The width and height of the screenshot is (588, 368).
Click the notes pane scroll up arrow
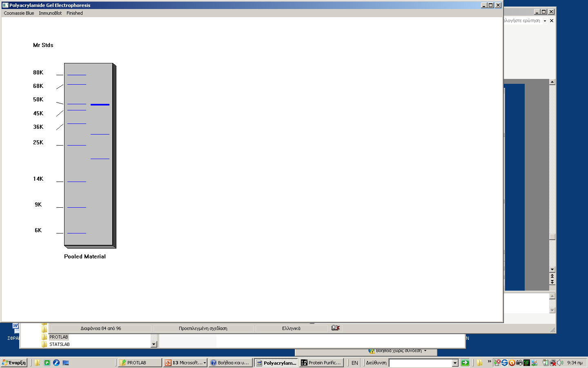point(552,296)
